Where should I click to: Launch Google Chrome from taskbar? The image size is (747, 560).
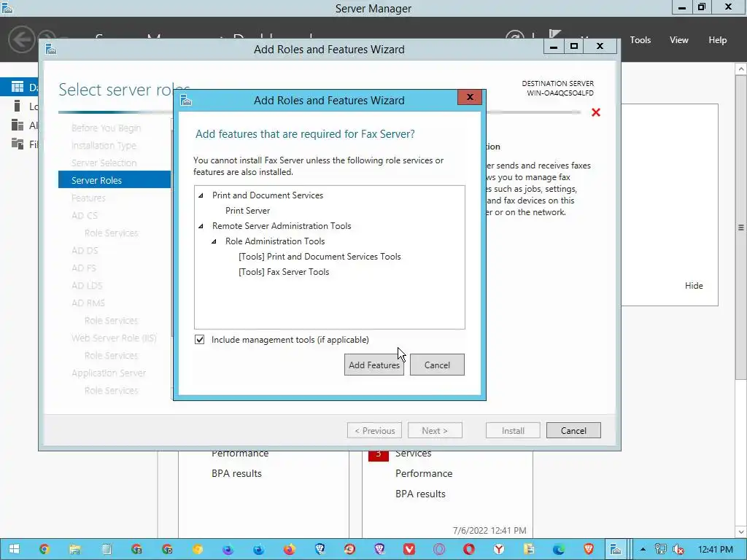tap(44, 549)
